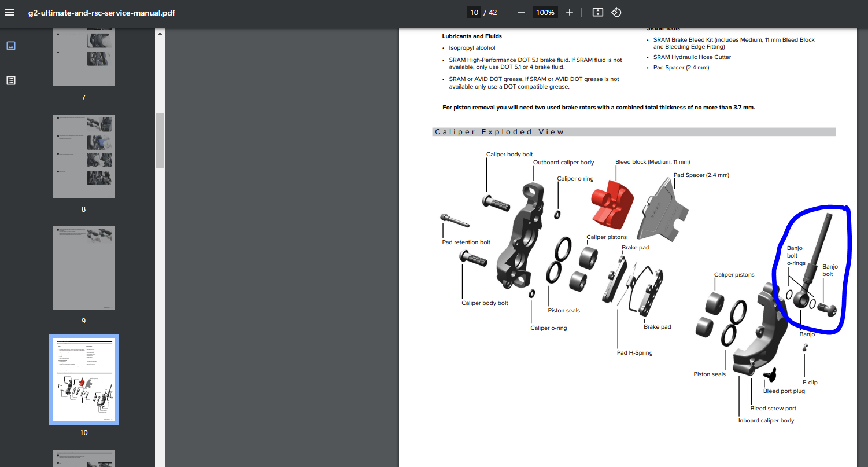
Task: Open the page 8 thumbnail
Action: [x=84, y=156]
